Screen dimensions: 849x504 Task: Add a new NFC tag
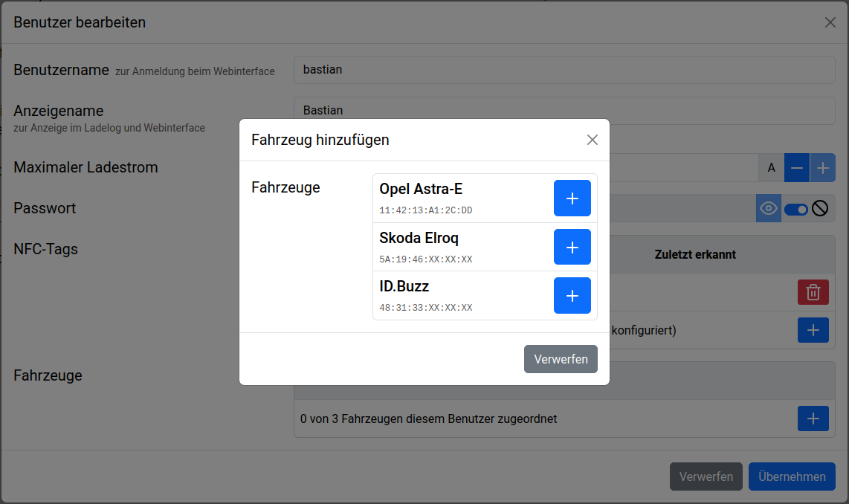click(x=813, y=330)
